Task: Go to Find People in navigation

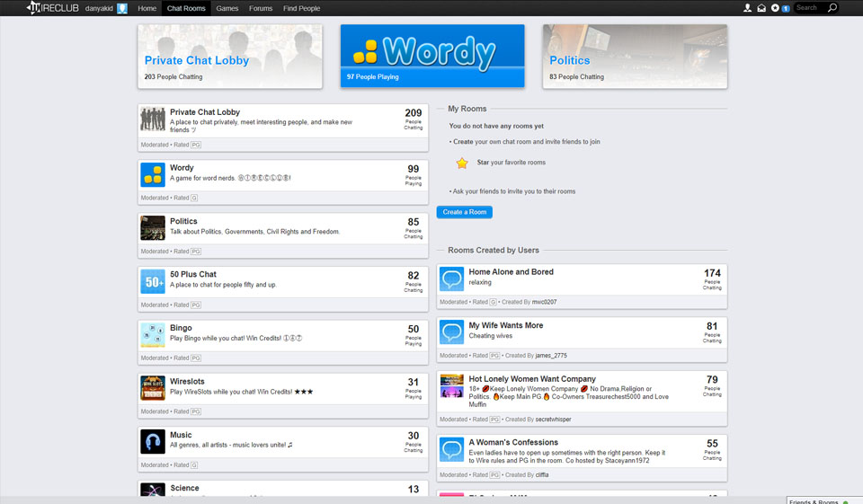Action: 301,8
